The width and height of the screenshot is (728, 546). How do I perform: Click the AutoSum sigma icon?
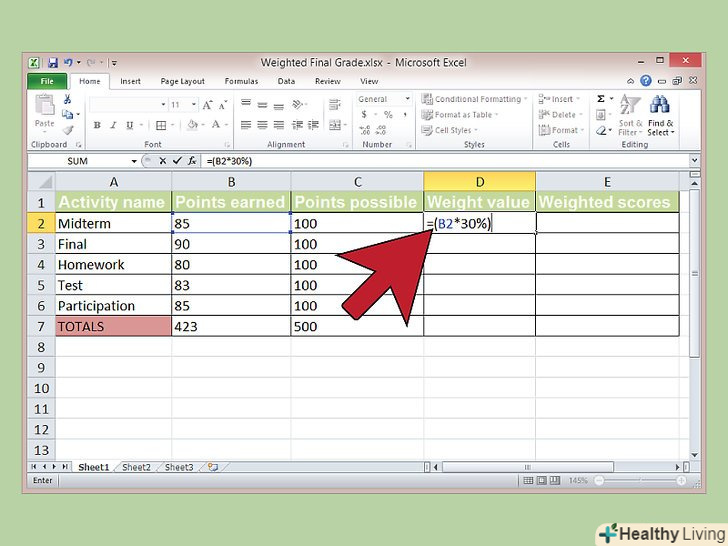click(x=601, y=99)
